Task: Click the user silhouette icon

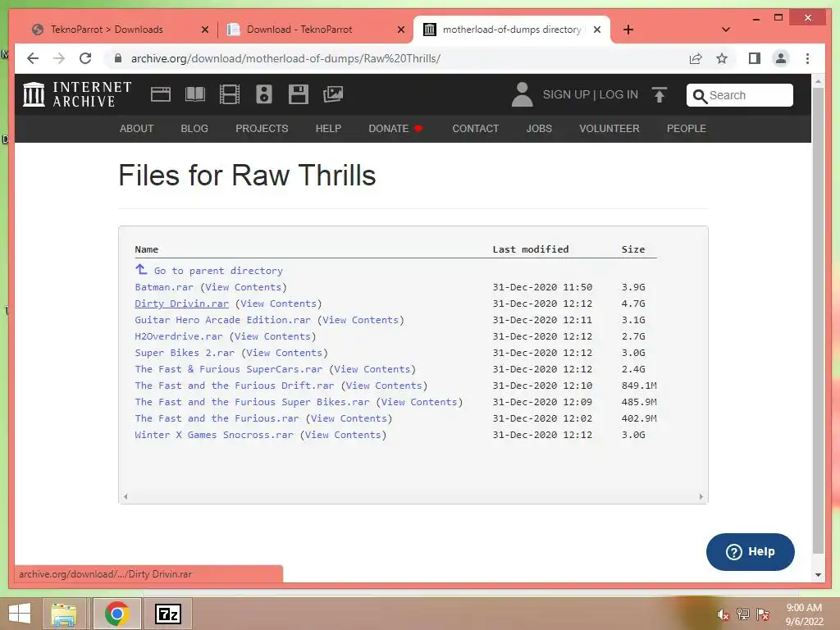Action: click(522, 94)
